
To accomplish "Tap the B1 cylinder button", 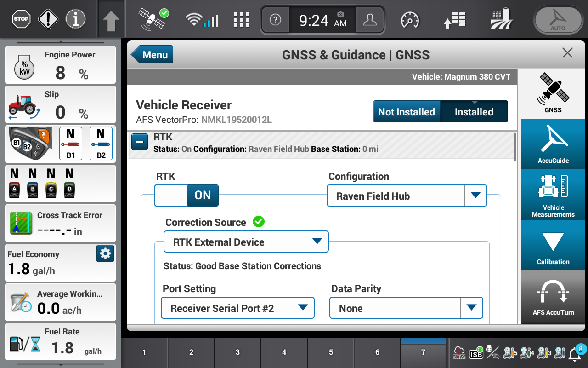I will click(71, 144).
